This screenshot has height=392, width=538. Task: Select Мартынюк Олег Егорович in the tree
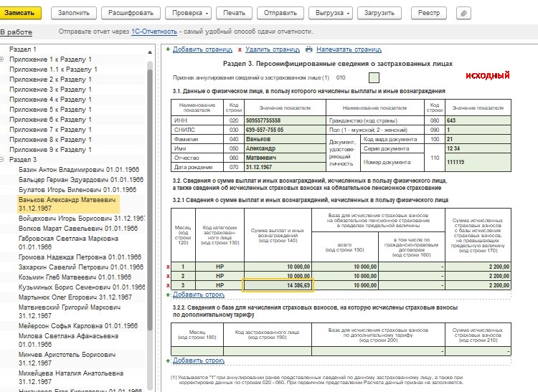tap(75, 297)
